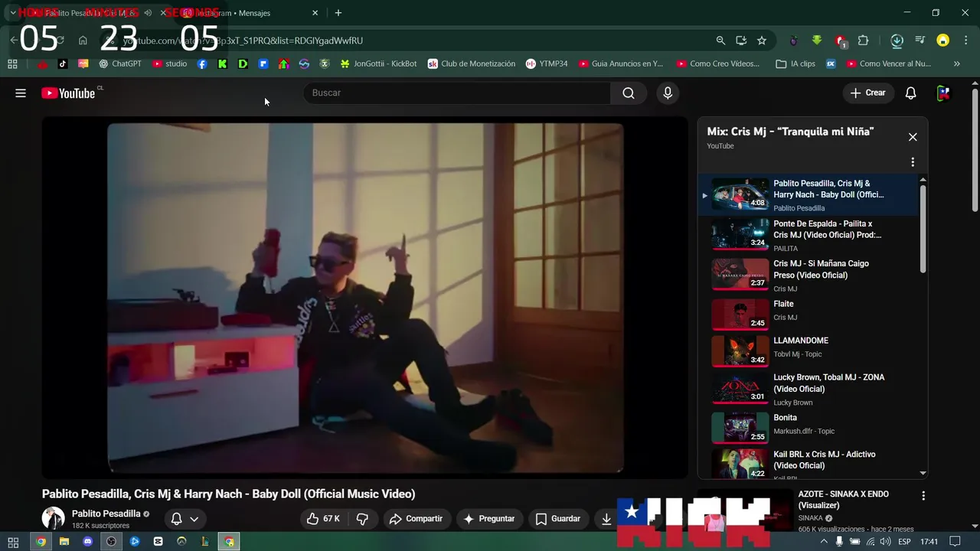Open the browser media controls icon
Viewport: 980px width, 551px height.
920,41
